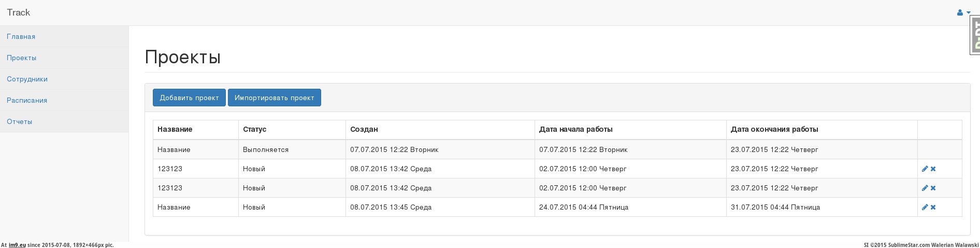Edit the second 123123 project via its pencil icon
Image resolution: width=980 pixels, height=248 pixels.
[x=925, y=188]
